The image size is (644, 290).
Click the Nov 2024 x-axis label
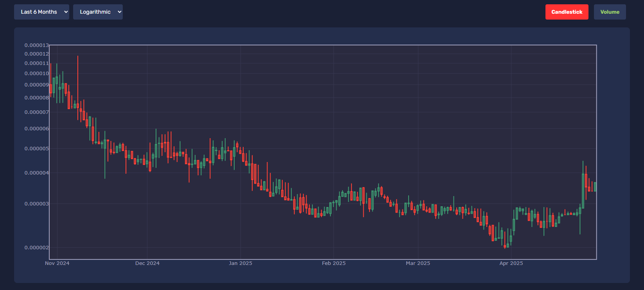(x=57, y=263)
